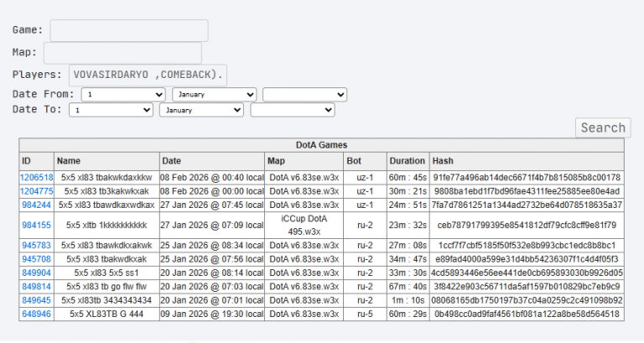This screenshot has height=343, width=644.
Task: Click the Hash column header
Action: pyautogui.click(x=527, y=161)
